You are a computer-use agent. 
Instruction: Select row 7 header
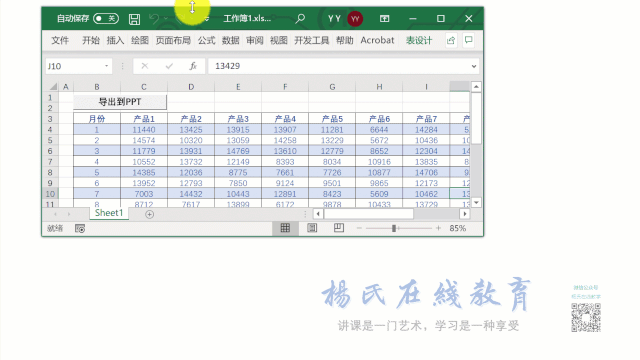point(50,162)
